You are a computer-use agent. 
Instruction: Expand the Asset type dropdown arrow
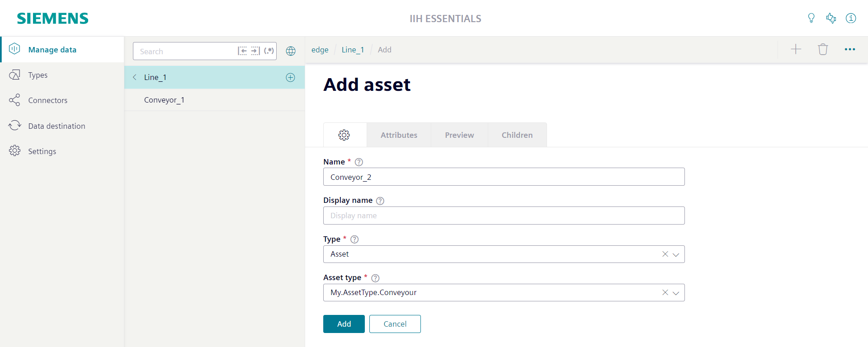pos(676,293)
